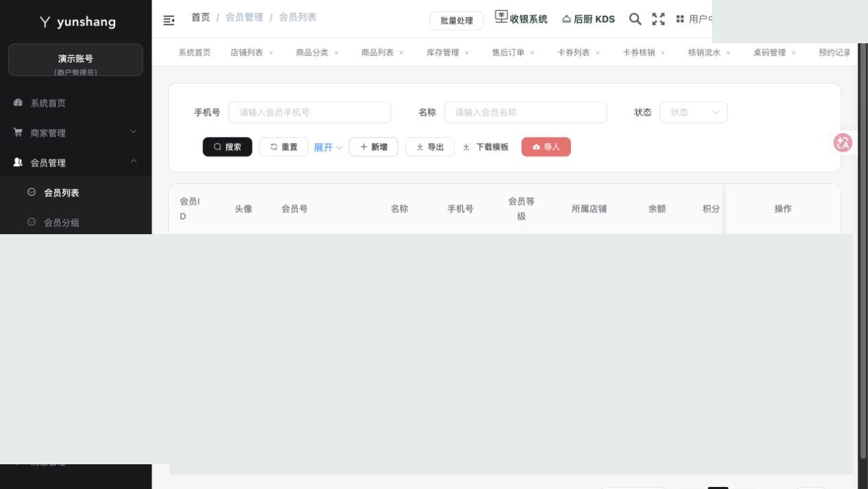The image size is (868, 489).
Task: Click the yunshang logo
Action: point(77,22)
